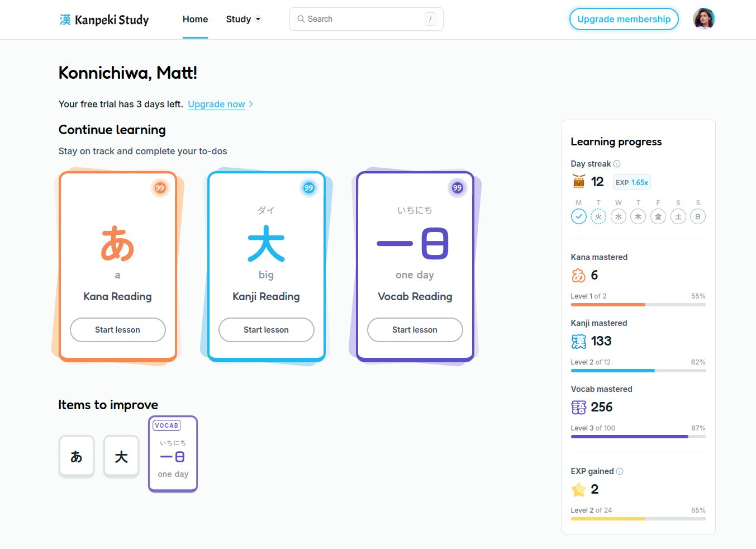Click the EXP gained star icon
Viewport: 756px width, 549px height.
[579, 490]
